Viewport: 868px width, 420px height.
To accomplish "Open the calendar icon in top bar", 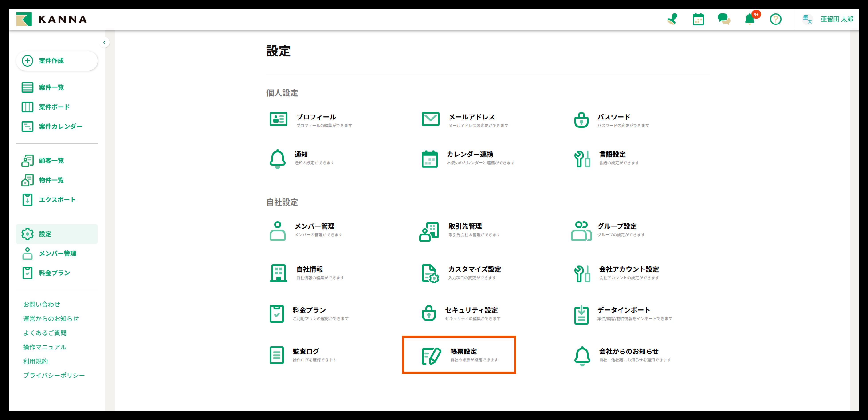I will (x=698, y=19).
